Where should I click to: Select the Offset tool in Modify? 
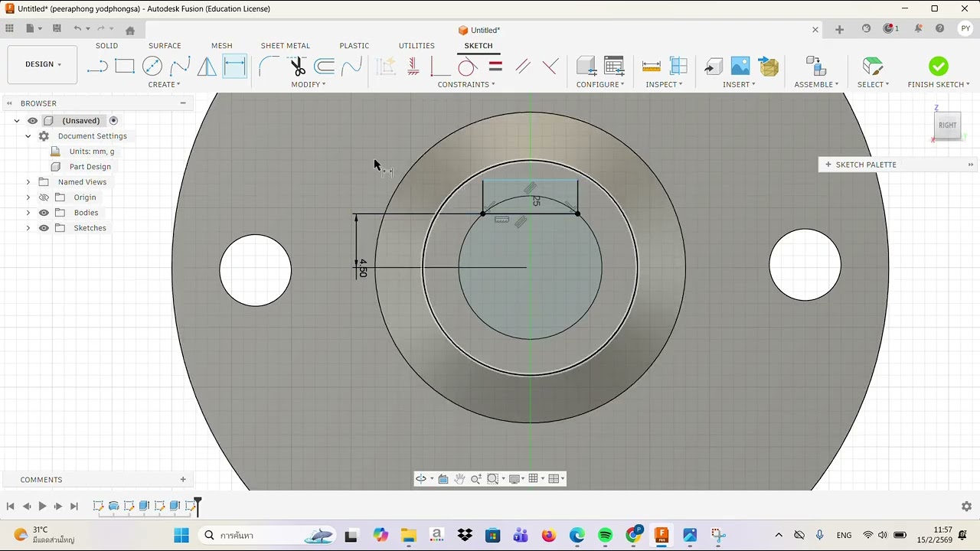325,67
